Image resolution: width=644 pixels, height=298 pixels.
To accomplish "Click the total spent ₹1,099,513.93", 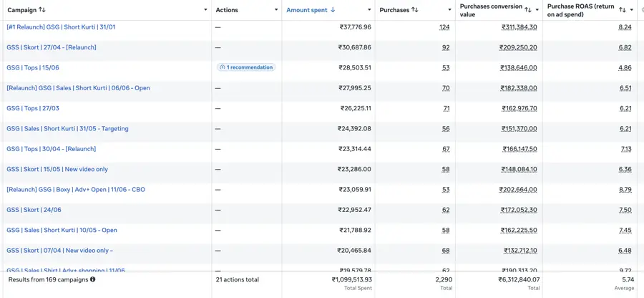I will pos(351,279).
